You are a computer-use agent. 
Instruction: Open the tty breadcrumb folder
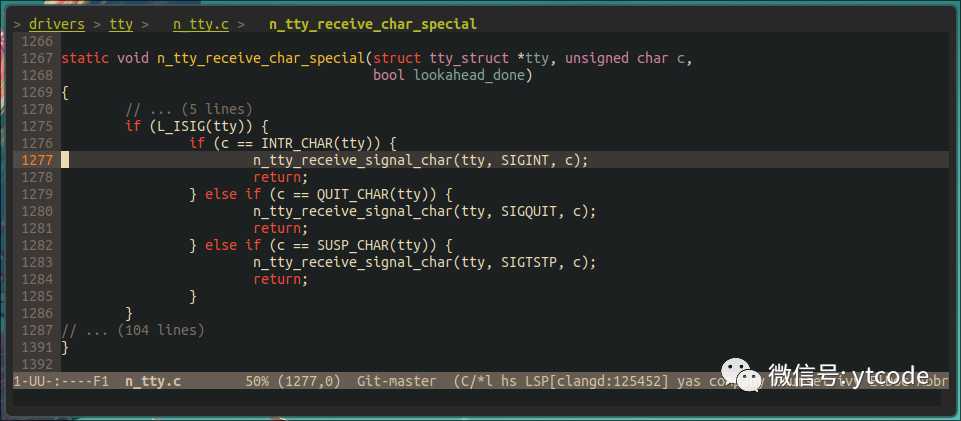[x=121, y=22]
